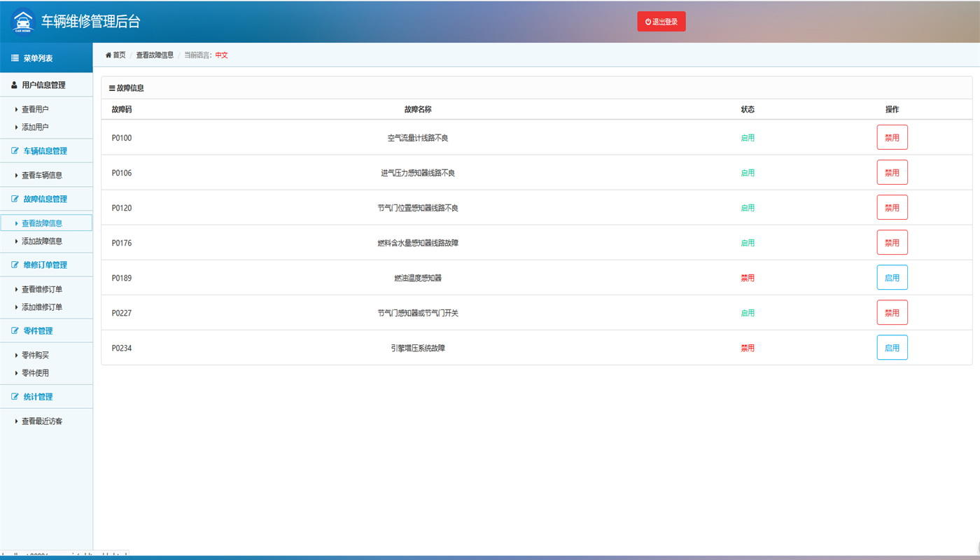Click fault code cell P0120
This screenshot has height=560, width=980.
[x=122, y=208]
